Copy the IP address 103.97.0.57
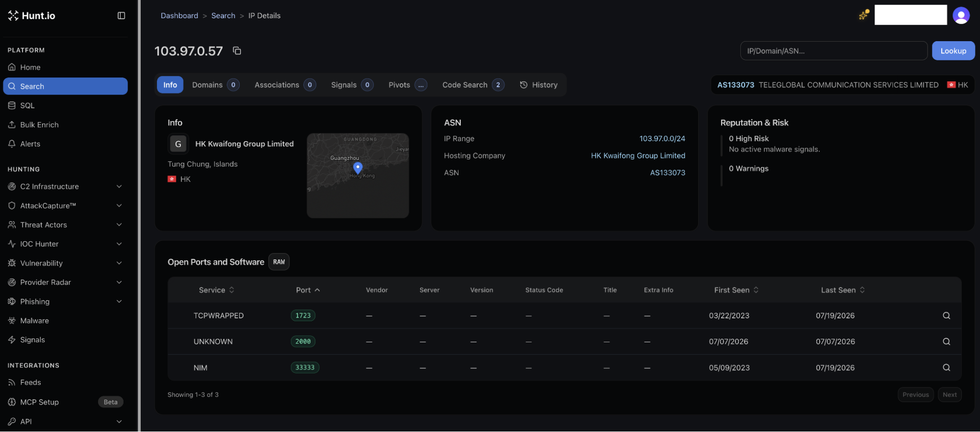The height and width of the screenshot is (432, 980). coord(237,51)
